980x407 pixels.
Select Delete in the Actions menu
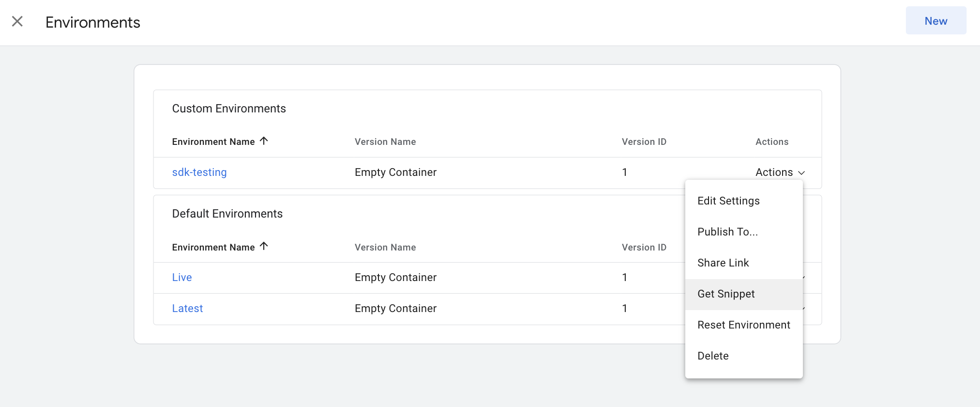[744, 356]
